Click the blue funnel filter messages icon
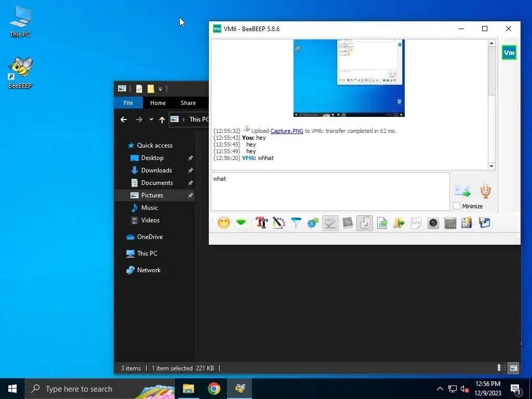The height and width of the screenshot is (399, 532). click(296, 223)
